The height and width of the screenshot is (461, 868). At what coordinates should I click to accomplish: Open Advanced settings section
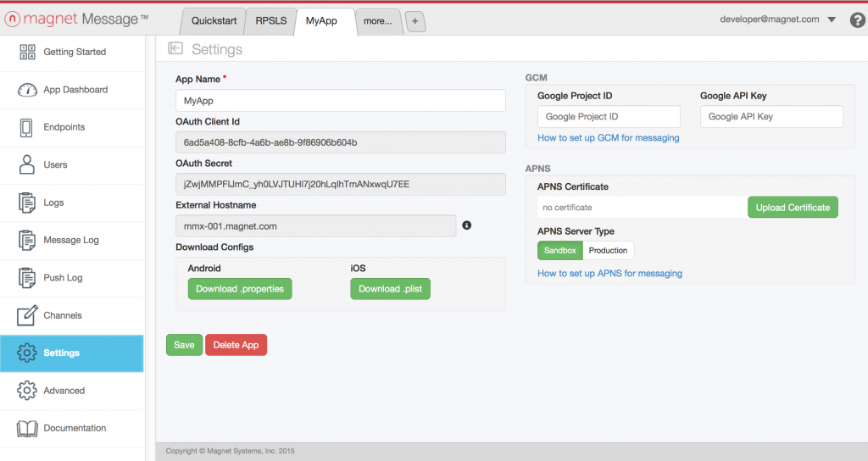(72, 391)
